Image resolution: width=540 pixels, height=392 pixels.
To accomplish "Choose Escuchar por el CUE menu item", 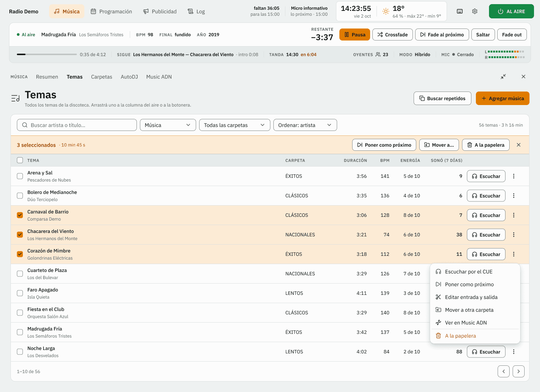I will pyautogui.click(x=475, y=272).
